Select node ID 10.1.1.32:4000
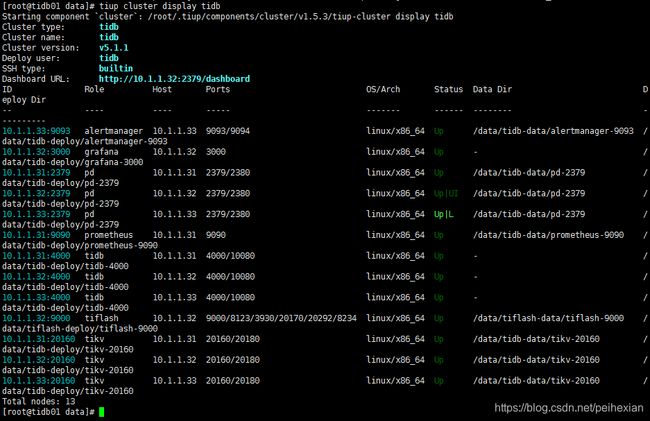Image resolution: width=650 pixels, height=421 pixels. click(36, 276)
